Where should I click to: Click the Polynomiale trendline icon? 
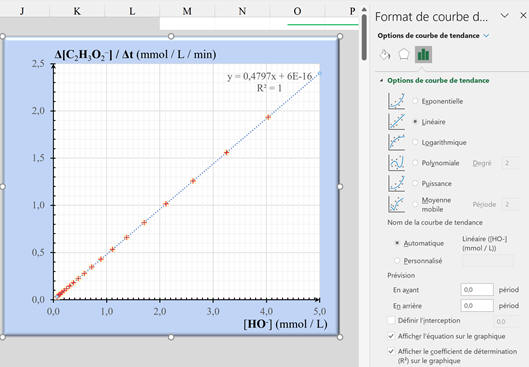[x=396, y=163]
